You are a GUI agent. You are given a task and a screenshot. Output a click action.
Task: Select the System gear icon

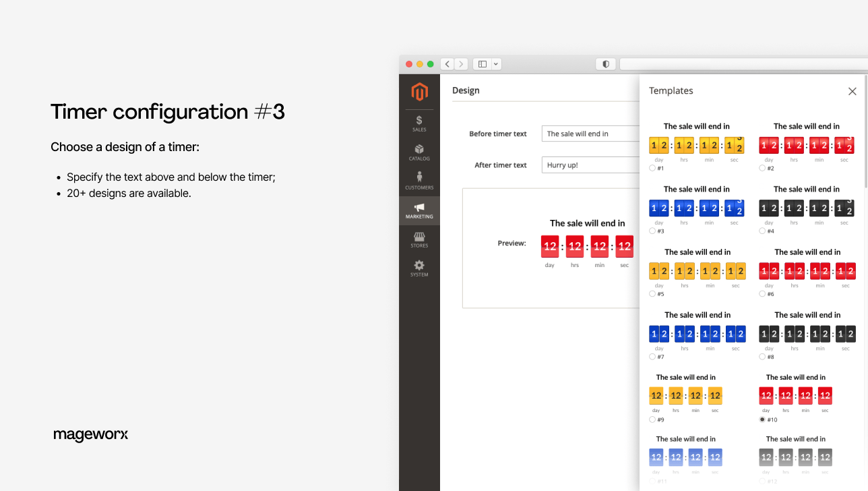coord(419,266)
